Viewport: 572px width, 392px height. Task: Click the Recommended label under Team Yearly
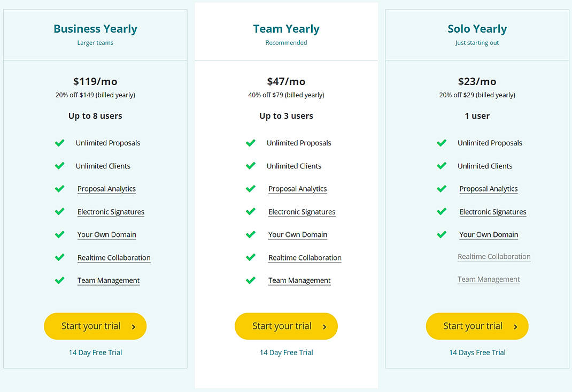tap(286, 42)
